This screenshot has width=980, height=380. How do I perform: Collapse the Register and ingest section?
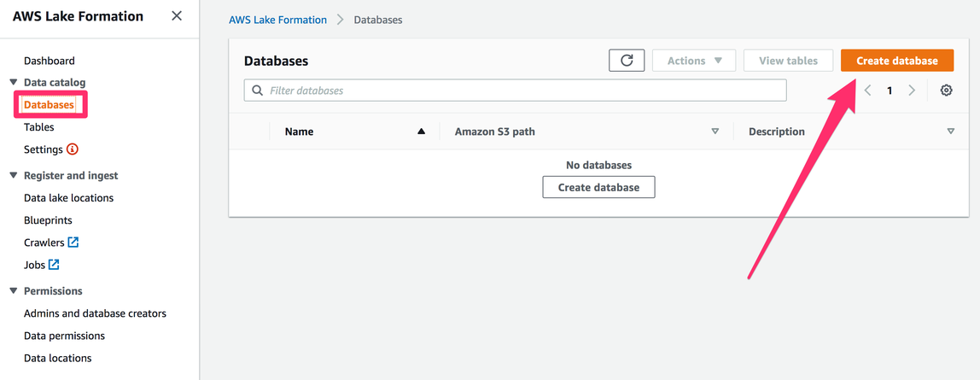click(x=14, y=175)
